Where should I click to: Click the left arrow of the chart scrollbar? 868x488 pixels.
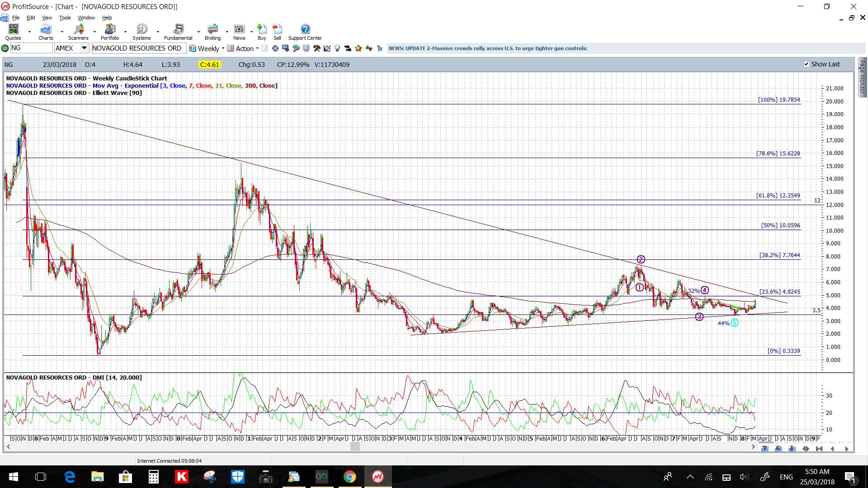(8, 447)
